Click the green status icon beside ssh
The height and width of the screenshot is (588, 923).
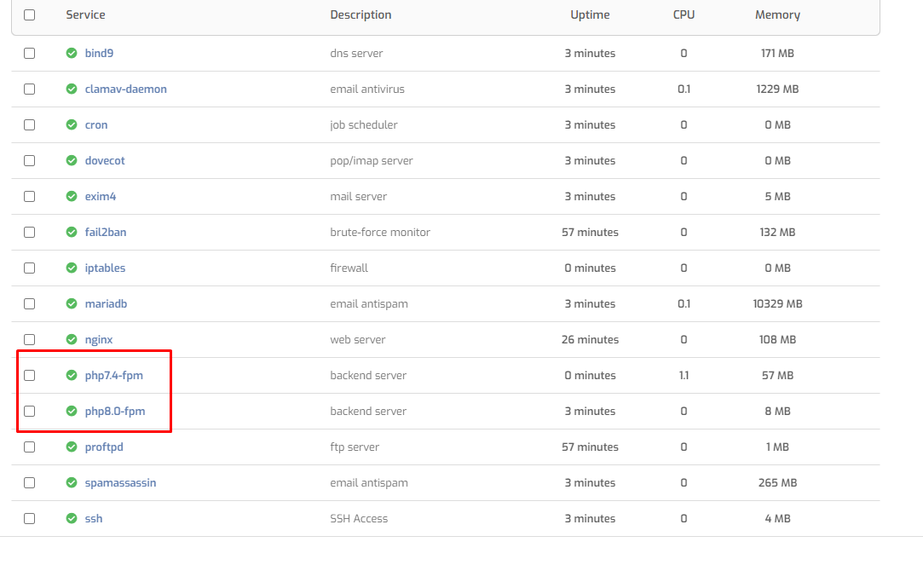coord(72,518)
